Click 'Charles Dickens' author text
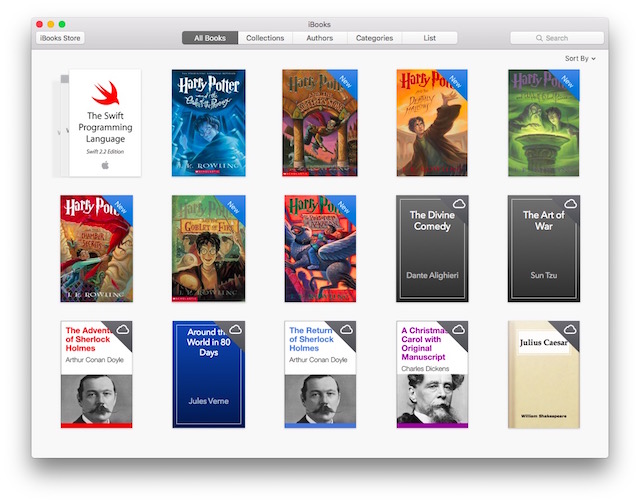This screenshot has height=503, width=640. click(425, 369)
